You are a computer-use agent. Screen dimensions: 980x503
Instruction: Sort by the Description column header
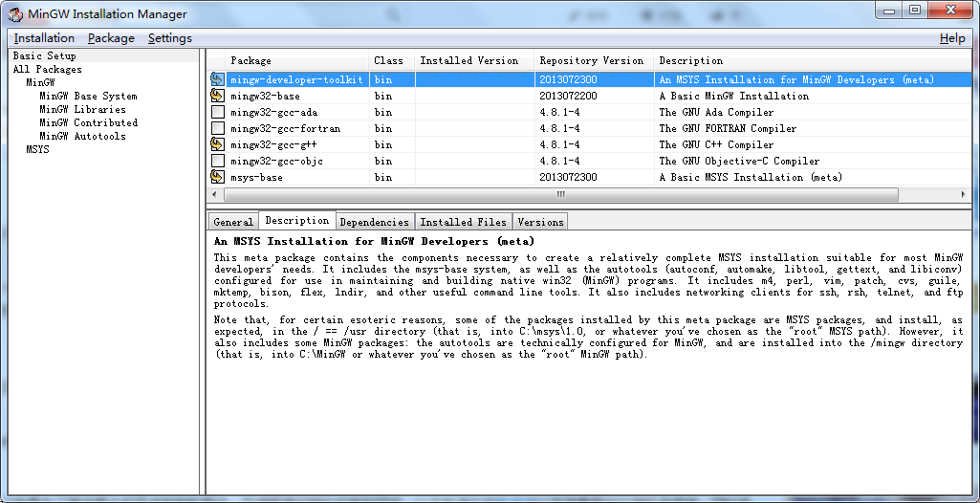coord(813,60)
